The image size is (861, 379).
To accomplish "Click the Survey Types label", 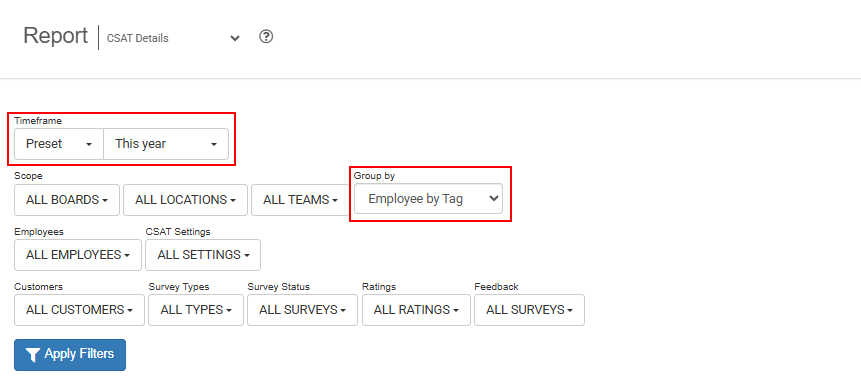I will (179, 287).
